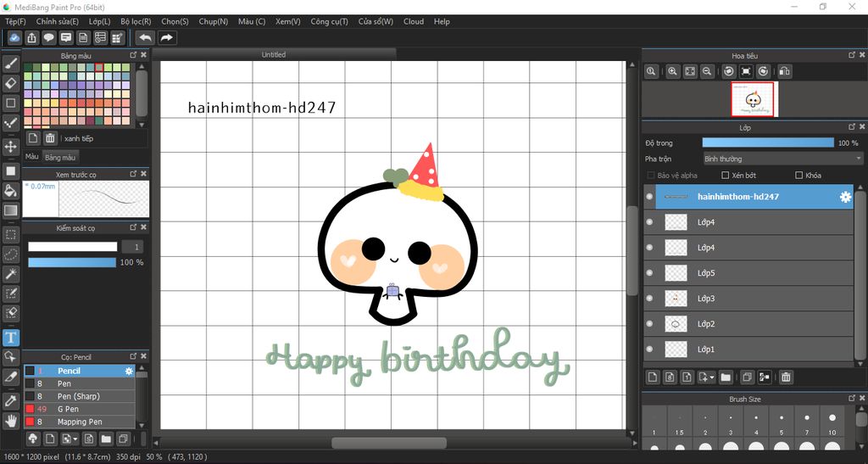Select the Eyedropper tool
The image size is (868, 464).
[10, 401]
